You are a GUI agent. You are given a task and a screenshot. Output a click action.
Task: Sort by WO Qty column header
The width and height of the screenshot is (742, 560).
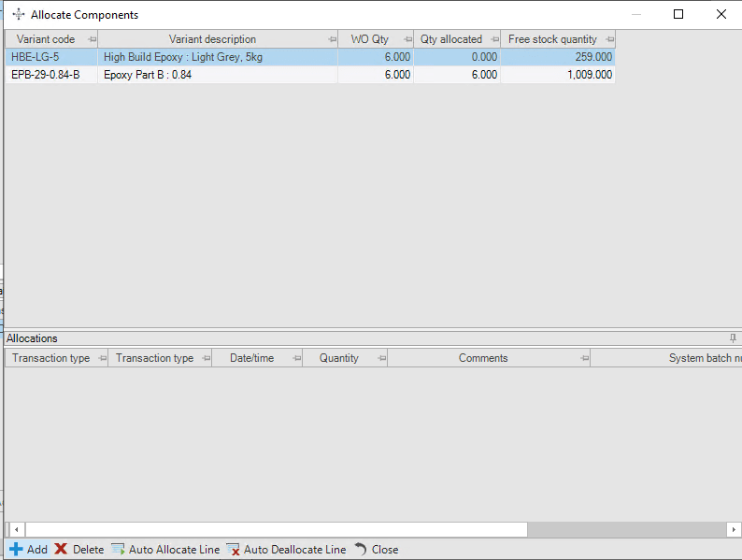pyautogui.click(x=369, y=39)
